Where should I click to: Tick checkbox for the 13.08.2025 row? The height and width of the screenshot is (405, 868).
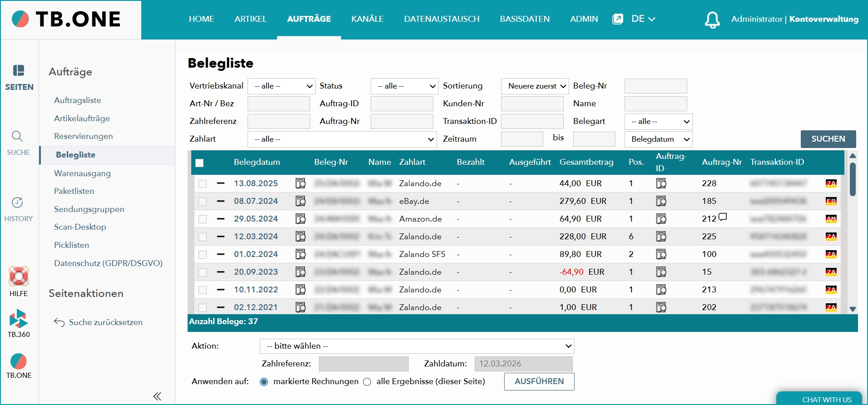203,184
